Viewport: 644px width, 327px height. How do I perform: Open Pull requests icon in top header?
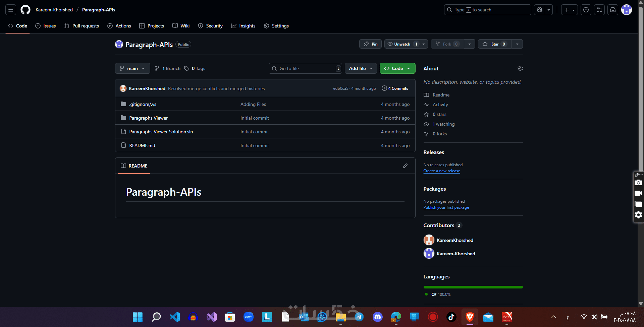click(599, 10)
